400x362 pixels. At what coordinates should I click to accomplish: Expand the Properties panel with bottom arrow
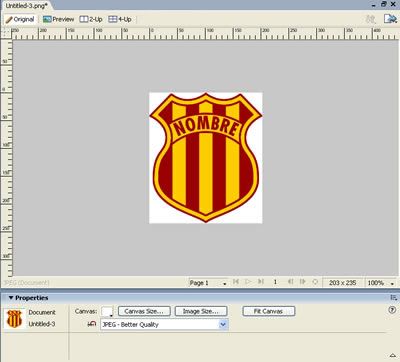point(393,356)
